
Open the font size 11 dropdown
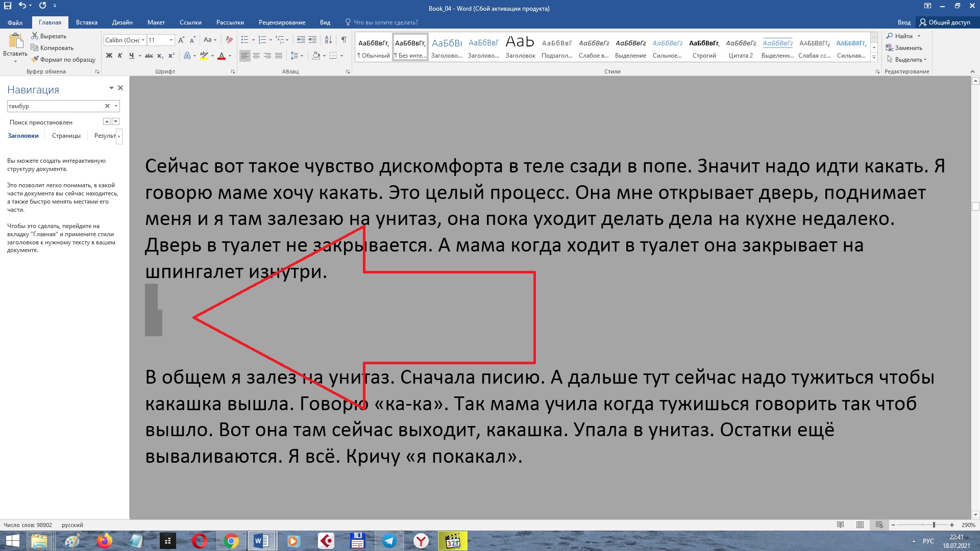pos(171,40)
